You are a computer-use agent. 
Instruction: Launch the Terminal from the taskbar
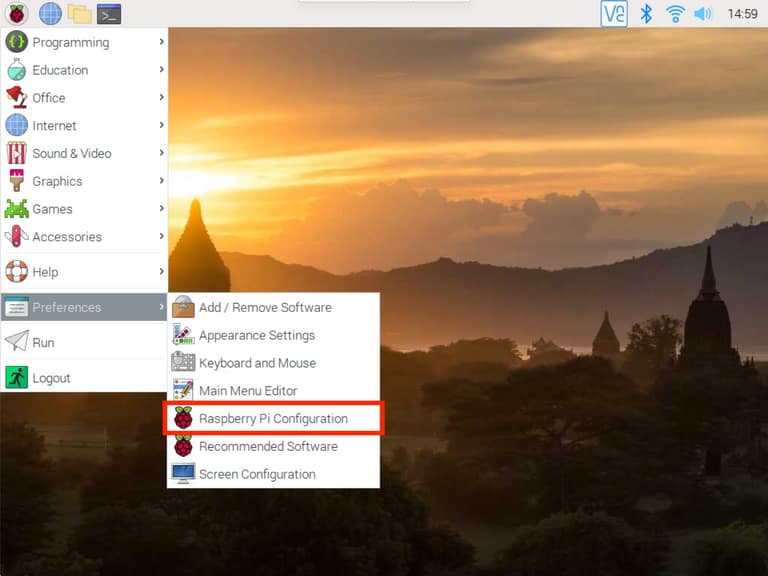pos(109,14)
